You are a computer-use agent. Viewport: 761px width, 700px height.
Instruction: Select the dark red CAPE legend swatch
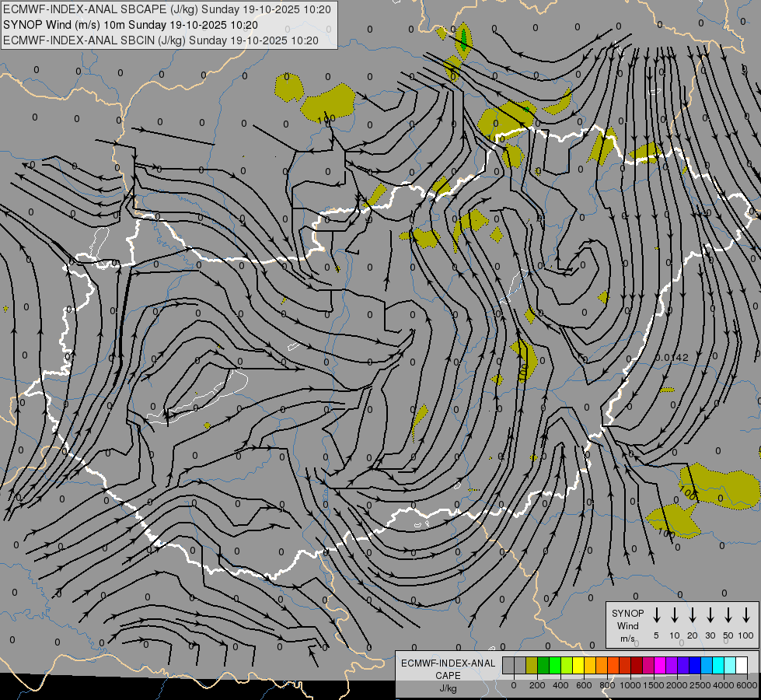click(x=637, y=665)
